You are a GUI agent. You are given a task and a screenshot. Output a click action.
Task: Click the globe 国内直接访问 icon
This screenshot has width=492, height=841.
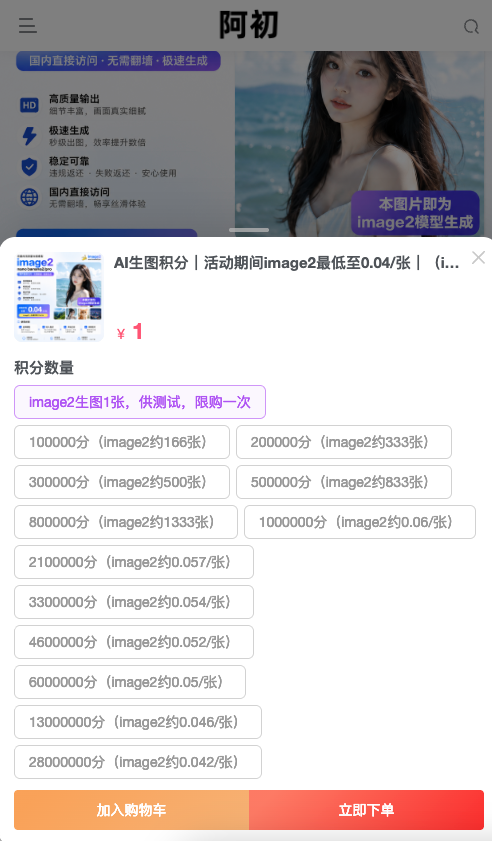tap(29, 197)
